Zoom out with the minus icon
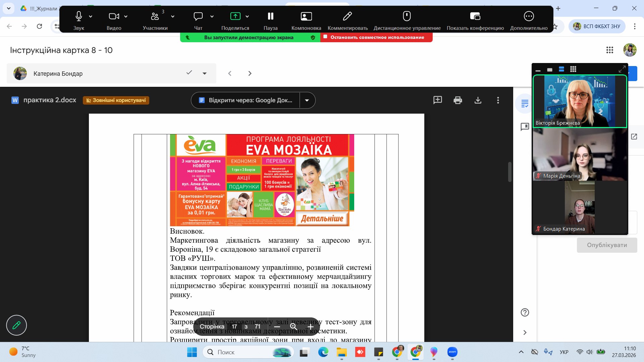 coord(277,326)
